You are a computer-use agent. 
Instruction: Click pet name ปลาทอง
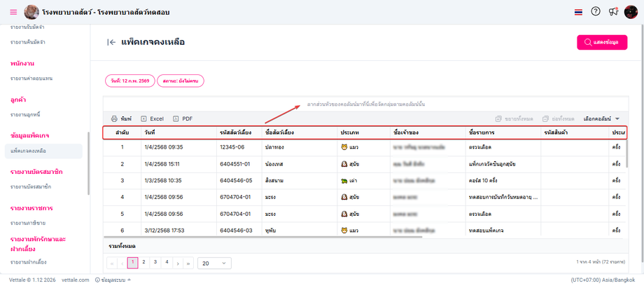[275, 147]
